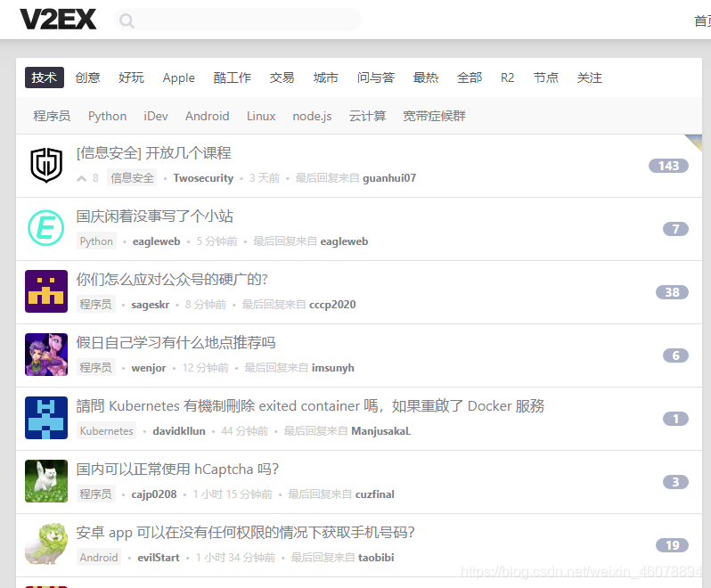Click Twosecurity's shield avatar
Screen dimensions: 711x588
coord(46,165)
